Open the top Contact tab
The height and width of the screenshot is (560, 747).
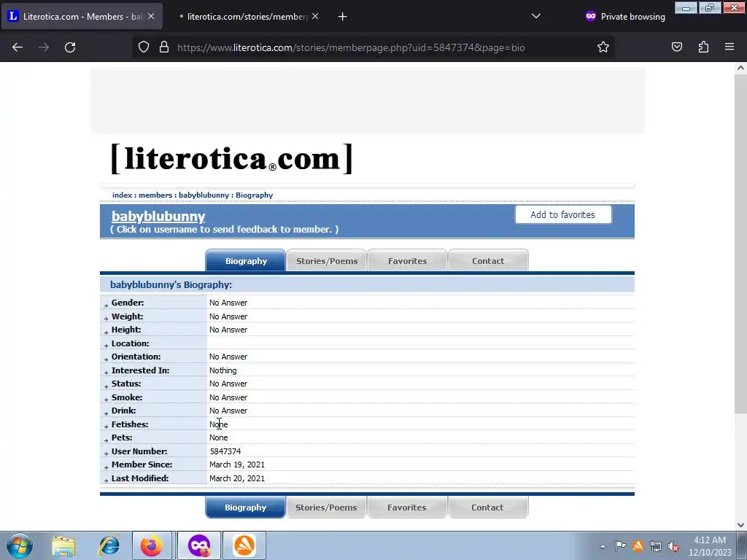tap(488, 260)
